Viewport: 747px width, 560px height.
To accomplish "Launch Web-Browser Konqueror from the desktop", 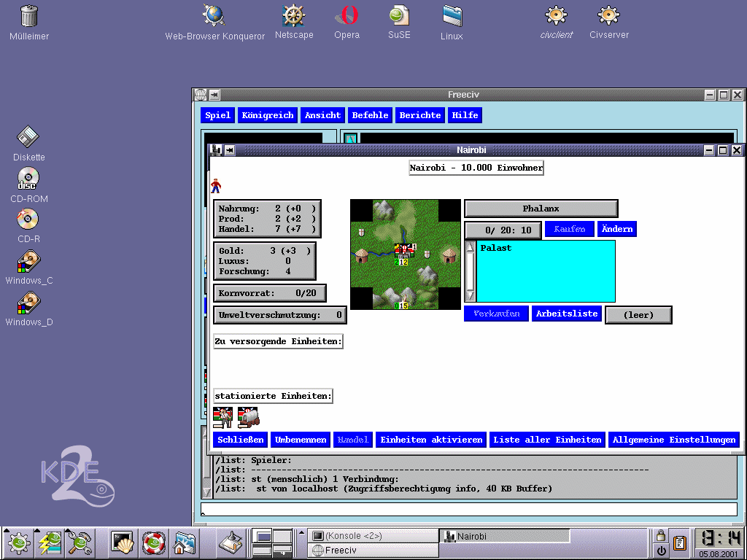I will [214, 15].
